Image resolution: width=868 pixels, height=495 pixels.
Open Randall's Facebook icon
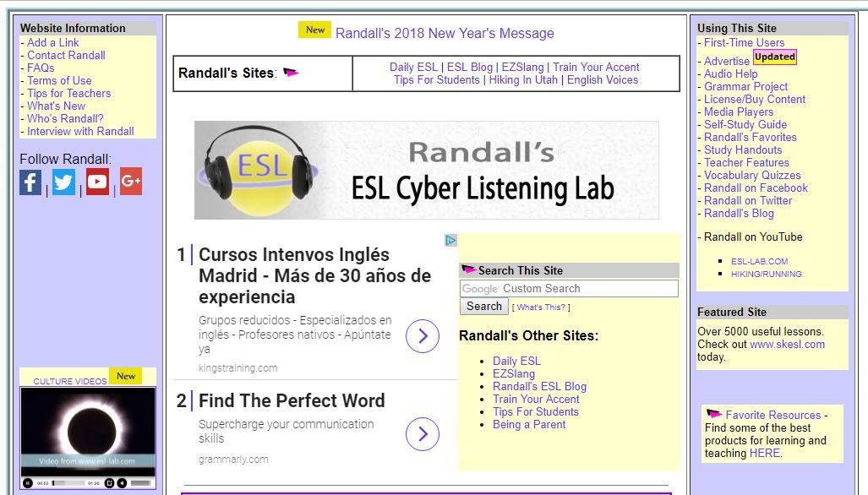(30, 182)
